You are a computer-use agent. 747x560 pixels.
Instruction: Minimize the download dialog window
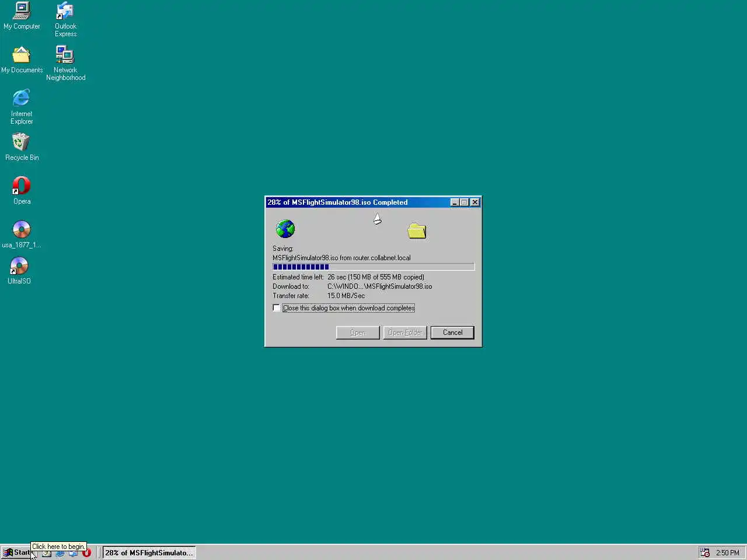coord(455,202)
